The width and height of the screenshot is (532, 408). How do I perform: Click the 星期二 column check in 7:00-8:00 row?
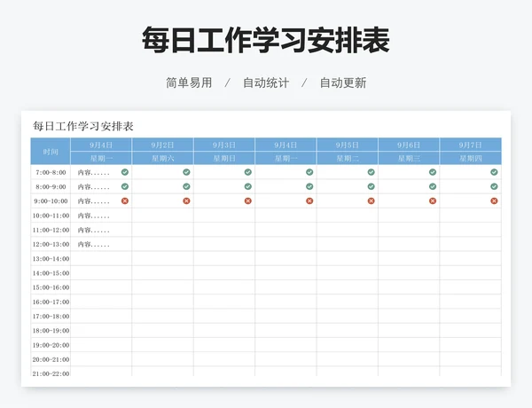(x=372, y=172)
